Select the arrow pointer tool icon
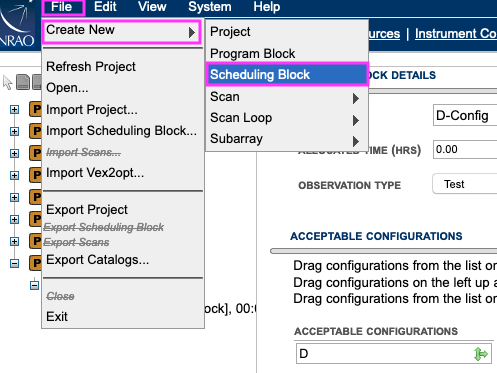 pyautogui.click(x=7, y=82)
